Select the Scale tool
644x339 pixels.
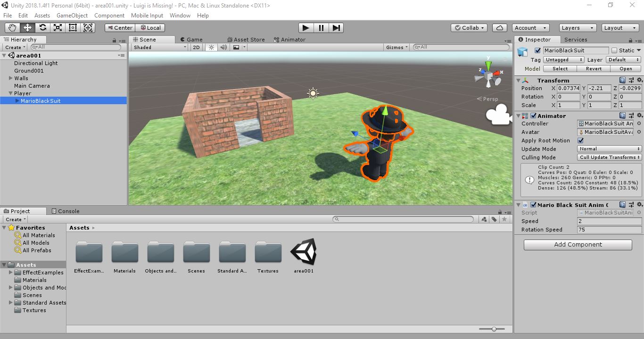click(58, 28)
